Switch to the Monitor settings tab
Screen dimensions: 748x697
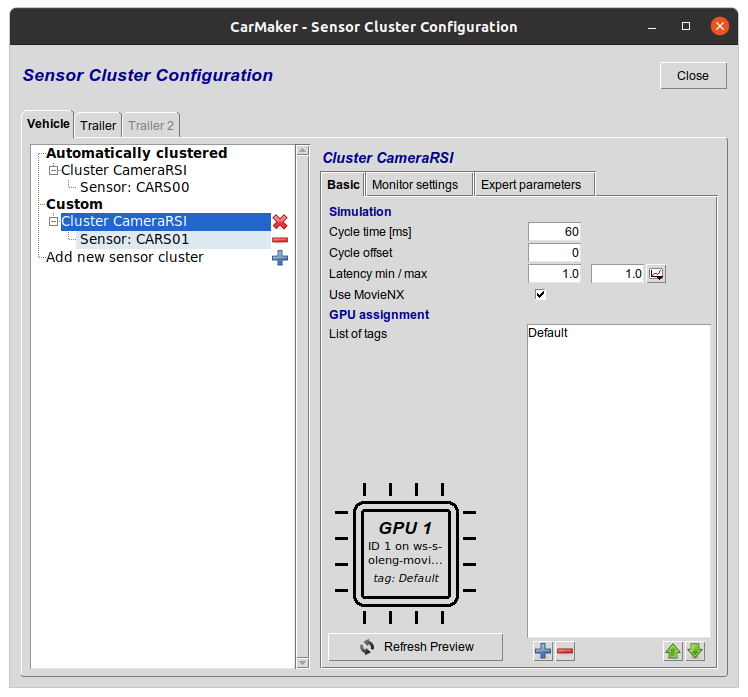(414, 185)
